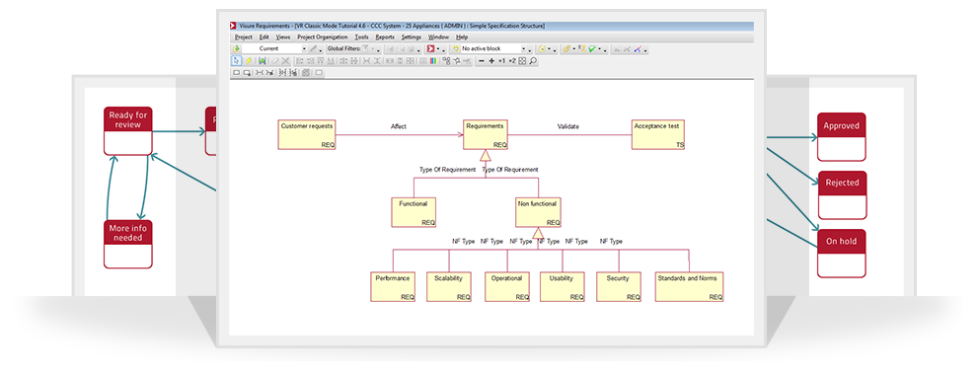
Task: Set zoom to x1
Action: click(x=502, y=60)
